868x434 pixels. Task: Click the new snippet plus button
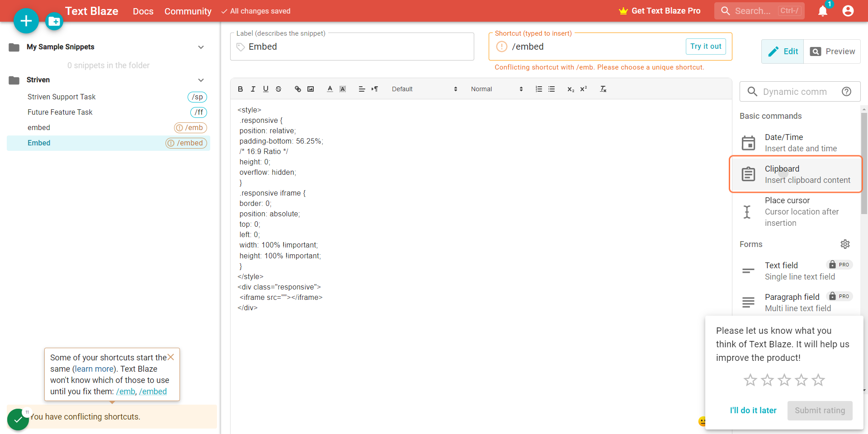click(26, 21)
